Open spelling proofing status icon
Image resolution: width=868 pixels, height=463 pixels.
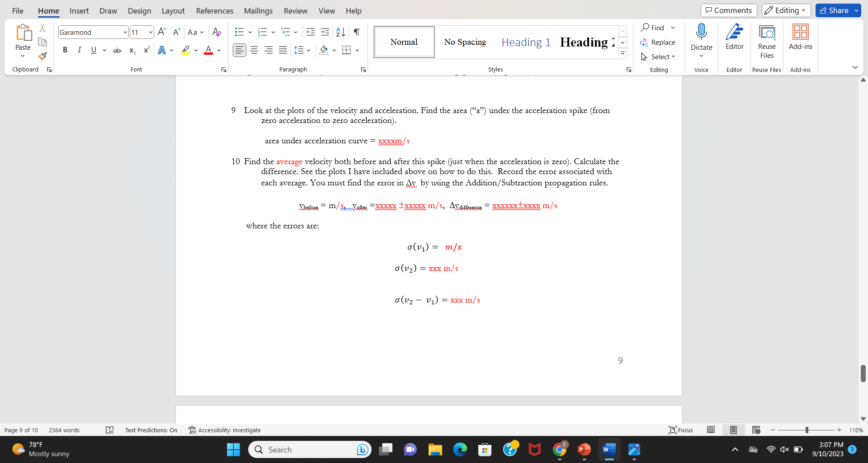[109, 430]
